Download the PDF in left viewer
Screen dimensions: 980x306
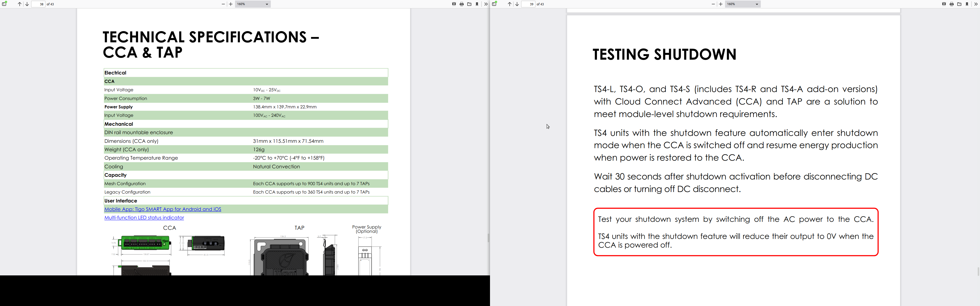[469, 4]
